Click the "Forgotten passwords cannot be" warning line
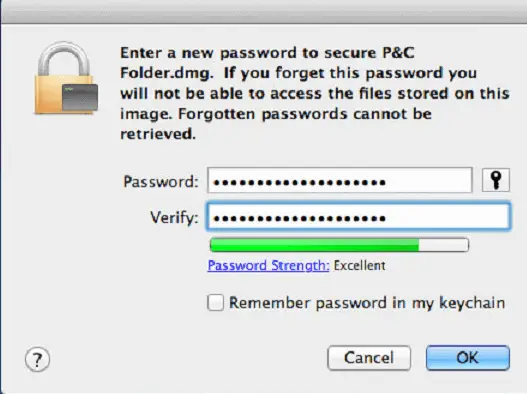Image resolution: width=527 pixels, height=394 pixels. 305,114
